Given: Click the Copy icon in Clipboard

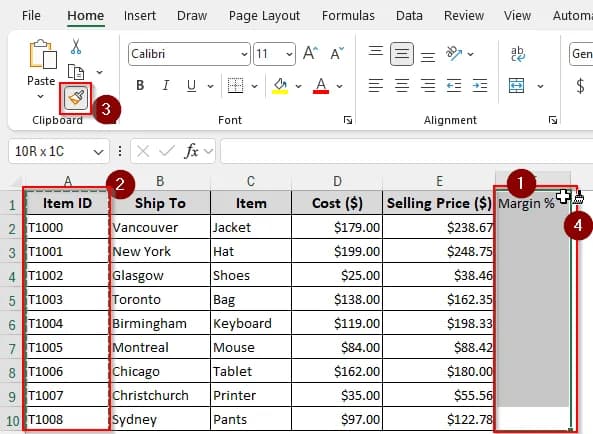Looking at the screenshot, I should (x=76, y=72).
